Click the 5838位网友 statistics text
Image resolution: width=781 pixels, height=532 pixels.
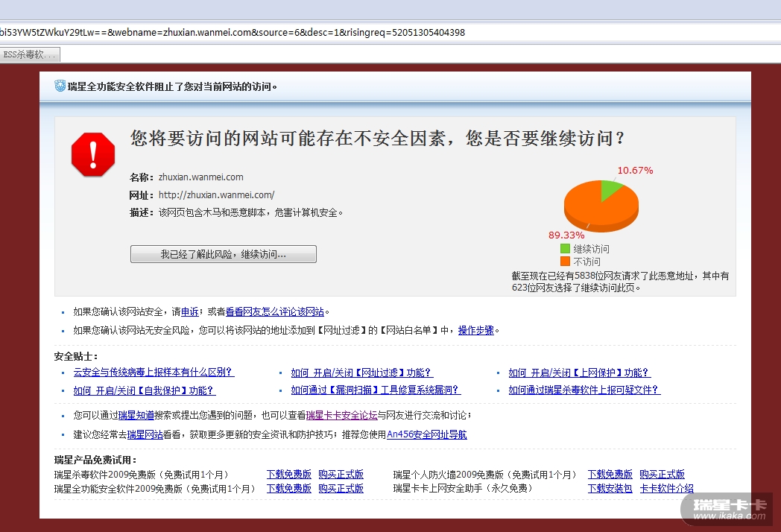(620, 282)
